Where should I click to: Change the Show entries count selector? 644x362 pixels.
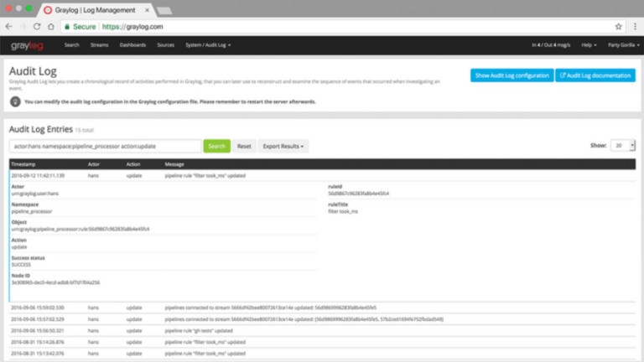[x=621, y=145]
